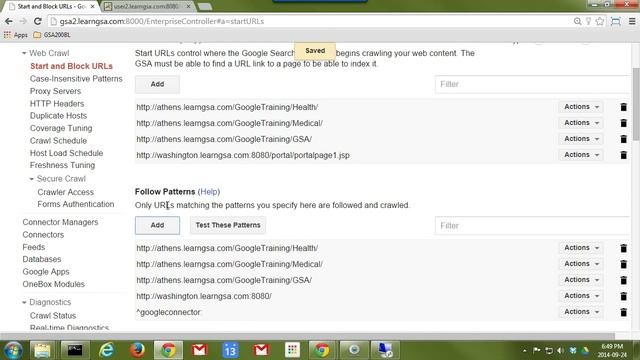Open Actions dropdown for GSA start URL

pyautogui.click(x=581, y=139)
